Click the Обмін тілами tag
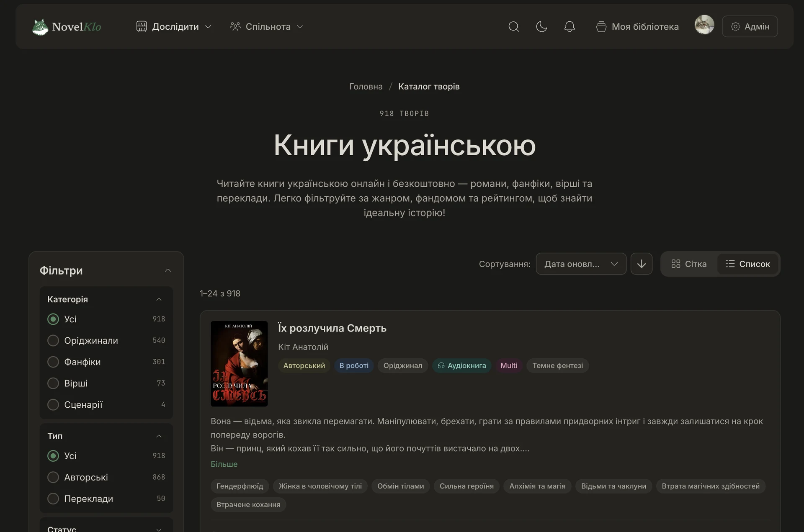Viewport: 804px width, 532px height. [x=401, y=486]
